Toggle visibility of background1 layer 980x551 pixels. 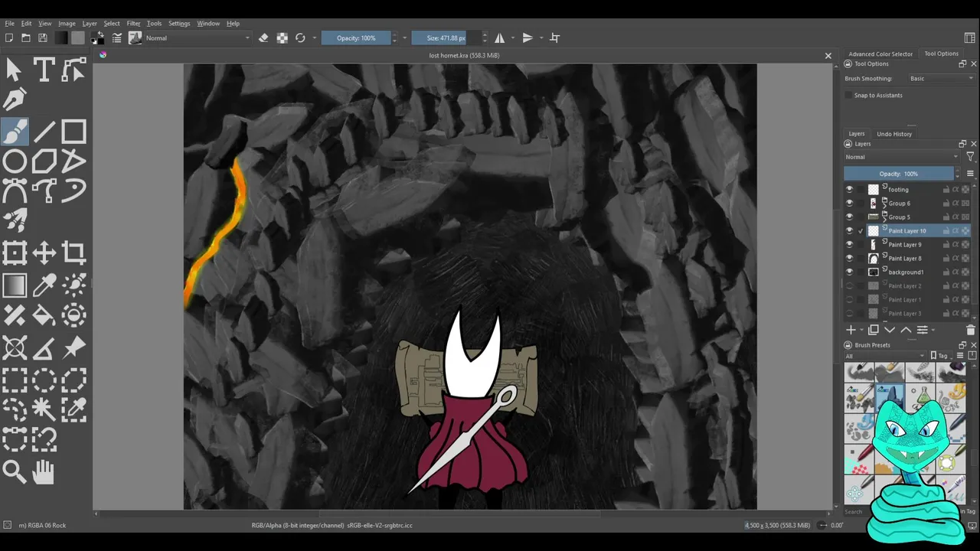tap(849, 272)
